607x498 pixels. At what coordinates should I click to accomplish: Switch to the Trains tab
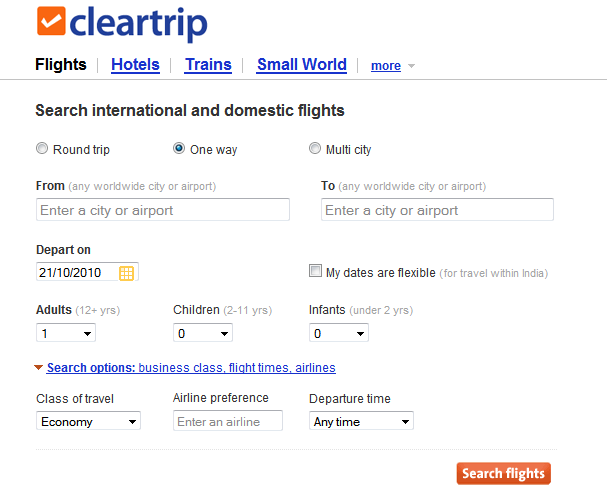pos(208,65)
